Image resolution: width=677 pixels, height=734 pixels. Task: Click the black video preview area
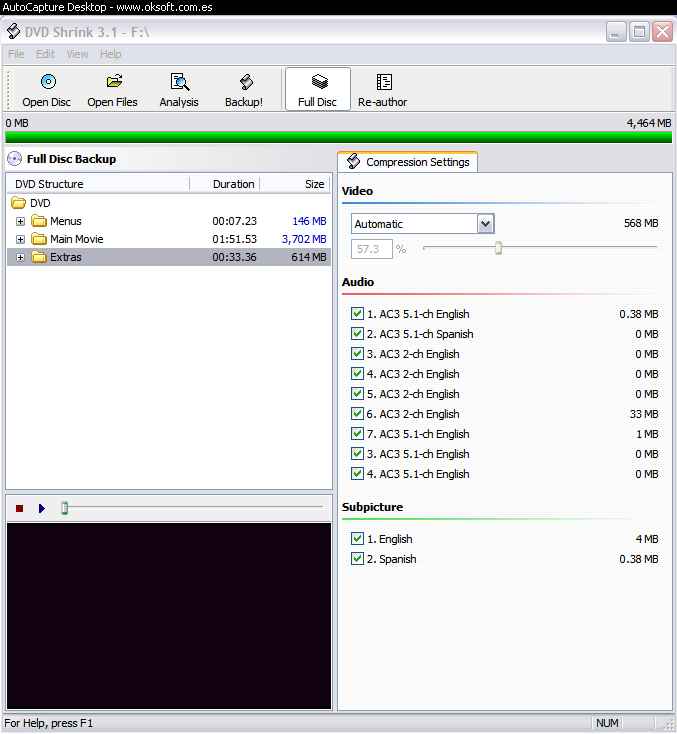coord(169,616)
